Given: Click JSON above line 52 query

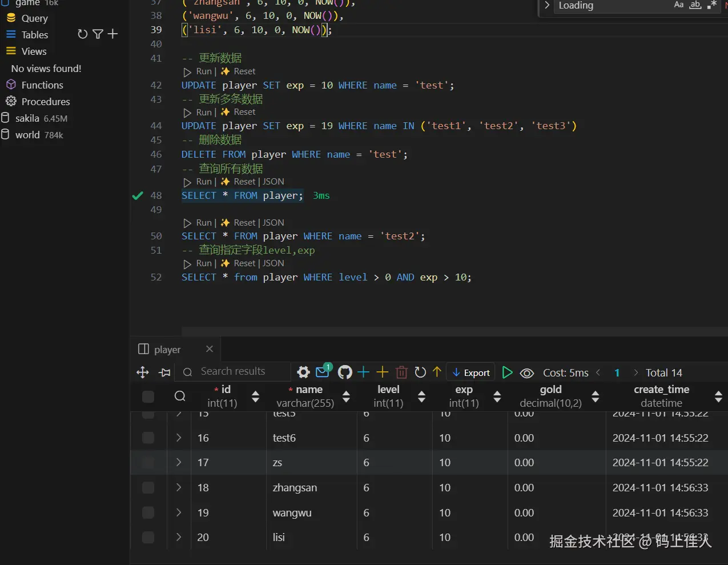Looking at the screenshot, I should 273,263.
